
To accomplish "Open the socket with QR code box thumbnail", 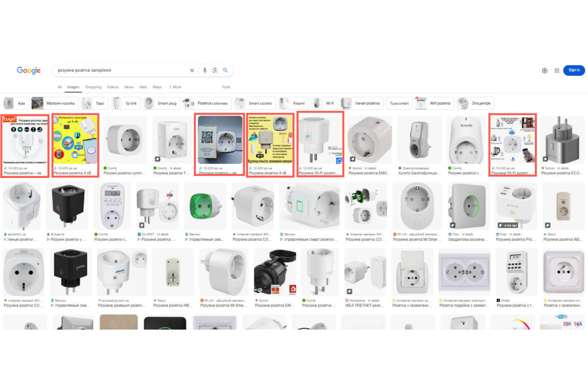I will [220, 140].
